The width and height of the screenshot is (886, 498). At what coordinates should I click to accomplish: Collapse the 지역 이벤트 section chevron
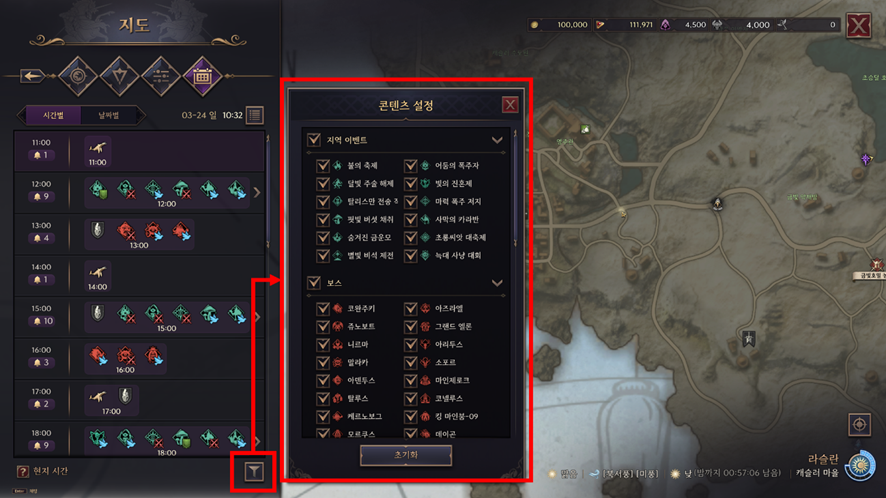[x=497, y=140]
